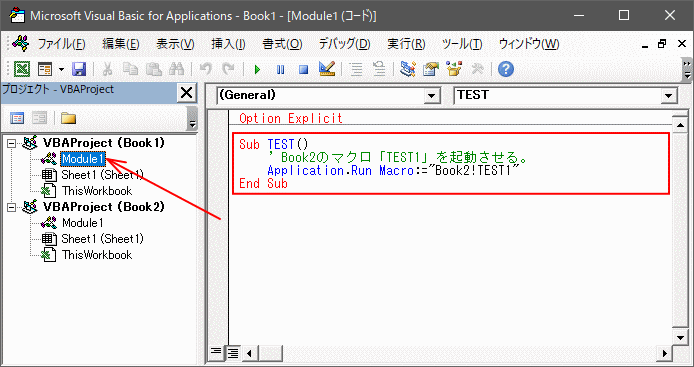Screen dimensions: 694x367
Task: Open Object Browser toolbar icon
Action: [x=454, y=69]
